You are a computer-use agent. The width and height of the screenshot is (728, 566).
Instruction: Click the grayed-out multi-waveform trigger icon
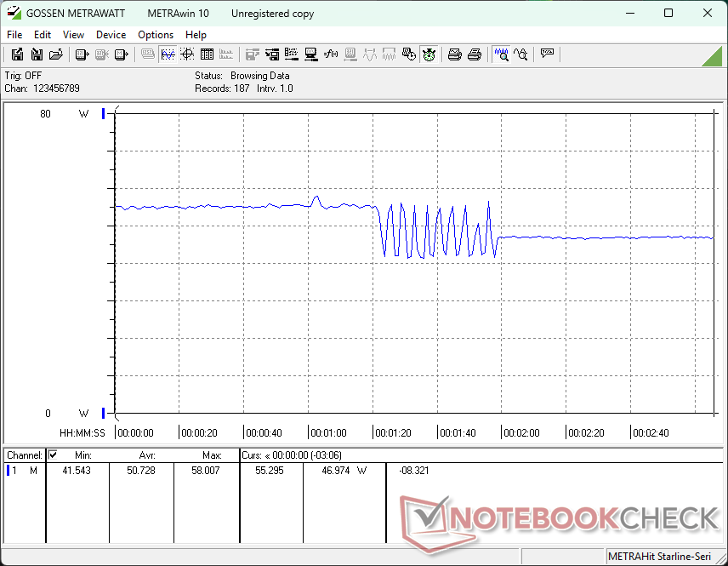389,54
